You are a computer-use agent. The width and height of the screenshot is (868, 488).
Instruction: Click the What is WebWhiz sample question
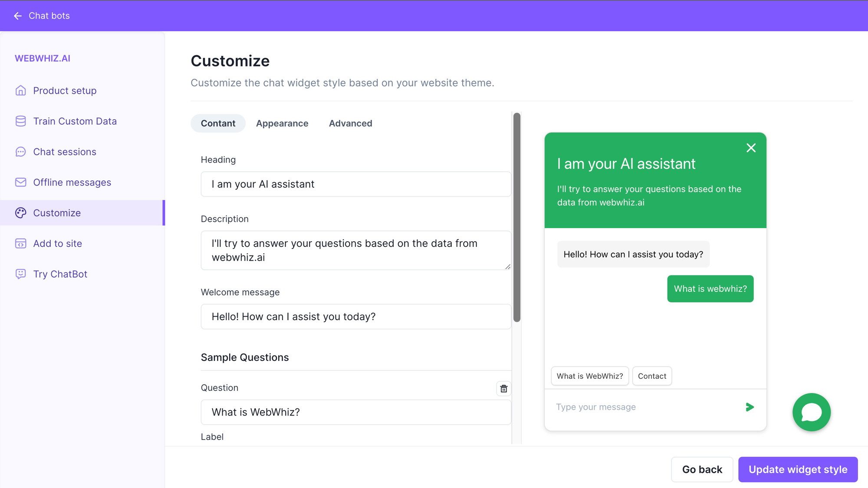[589, 375]
